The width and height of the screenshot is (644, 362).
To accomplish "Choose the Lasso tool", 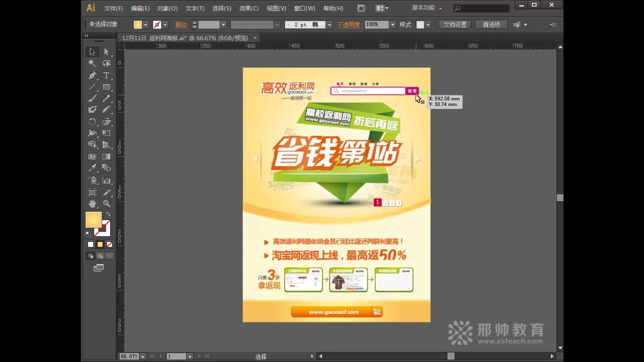I will coord(107,63).
